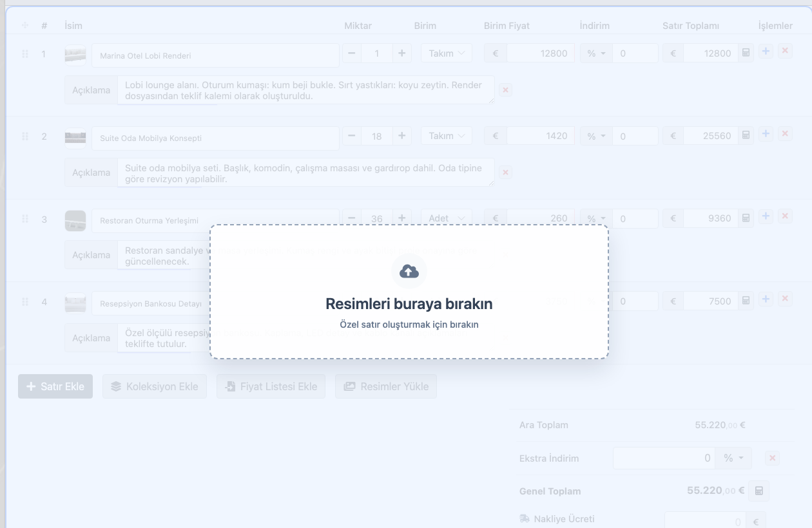This screenshot has width=812, height=528.
Task: Click drag handle icon of row 4
Action: [25, 301]
